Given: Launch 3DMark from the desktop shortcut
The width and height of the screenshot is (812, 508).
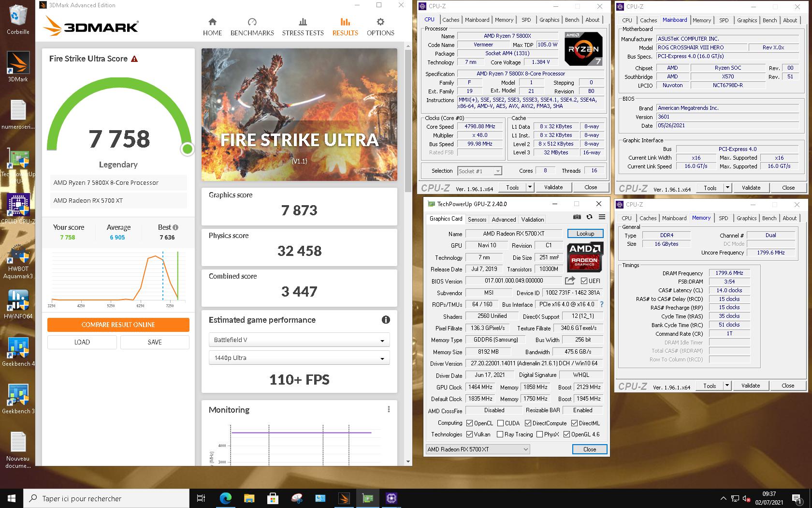Looking at the screenshot, I should (18, 66).
